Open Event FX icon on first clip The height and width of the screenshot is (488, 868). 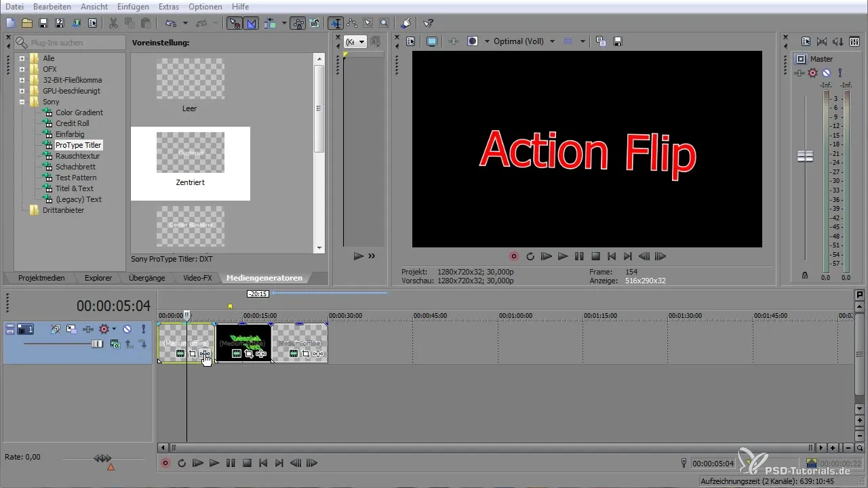204,354
